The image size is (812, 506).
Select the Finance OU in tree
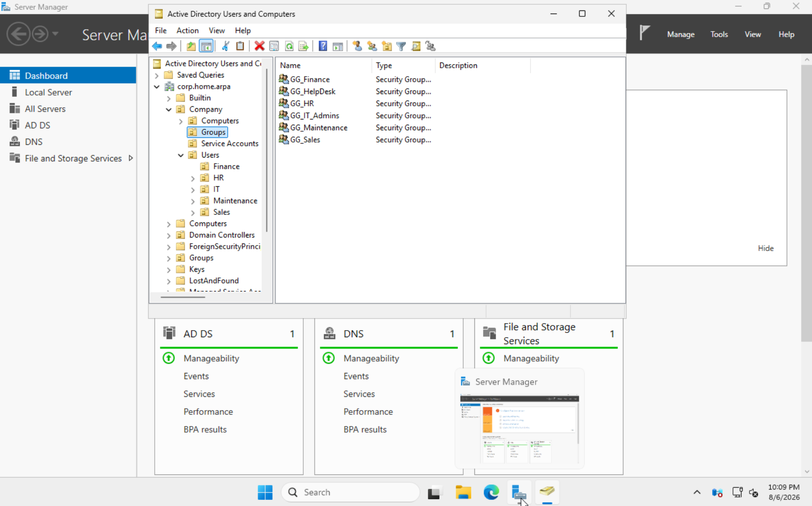pos(226,166)
